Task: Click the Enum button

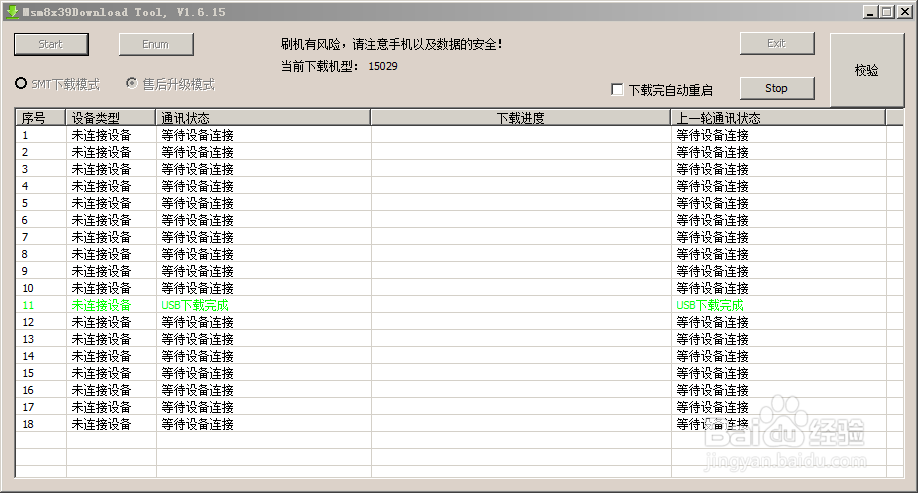Action: [156, 44]
